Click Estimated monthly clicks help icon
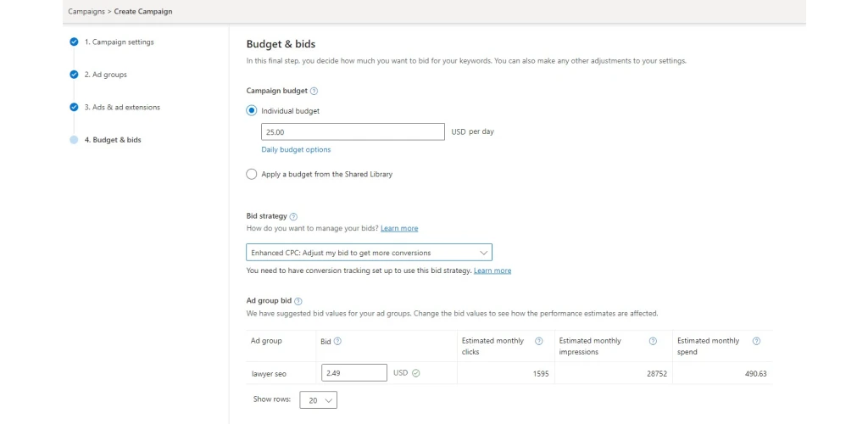This screenshot has width=868, height=424. [538, 341]
